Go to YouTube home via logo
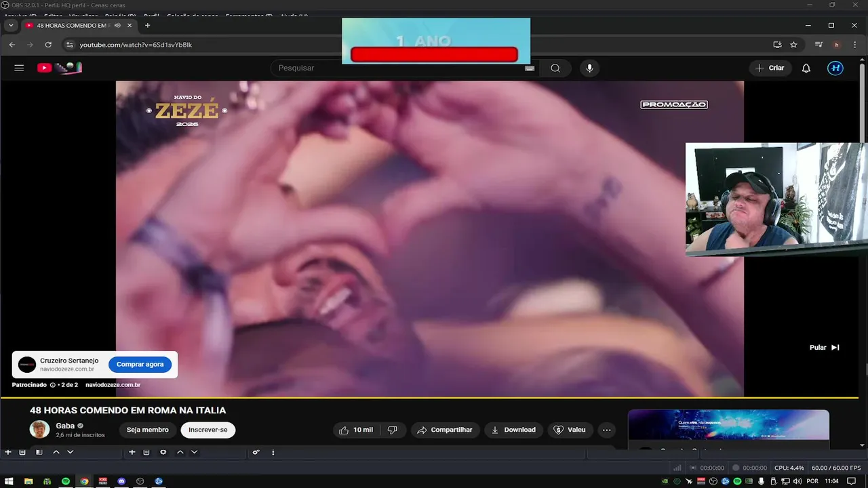This screenshot has height=488, width=868. [60, 68]
